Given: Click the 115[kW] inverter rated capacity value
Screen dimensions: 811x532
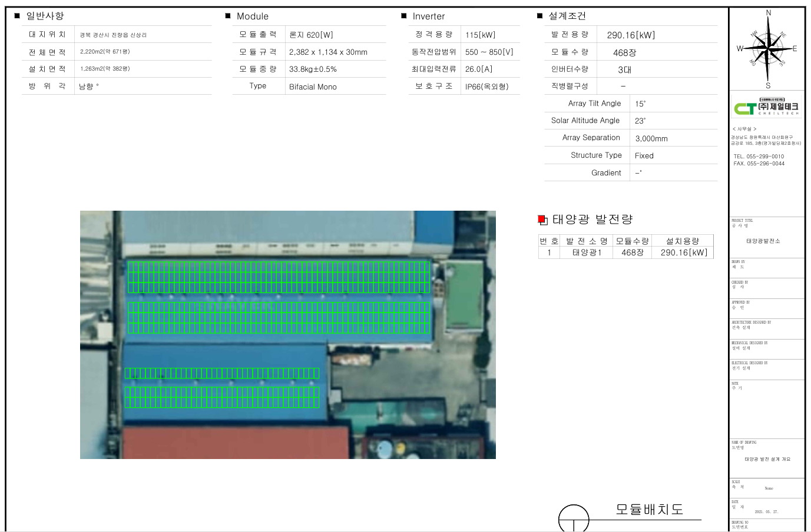Looking at the screenshot, I should [480, 35].
